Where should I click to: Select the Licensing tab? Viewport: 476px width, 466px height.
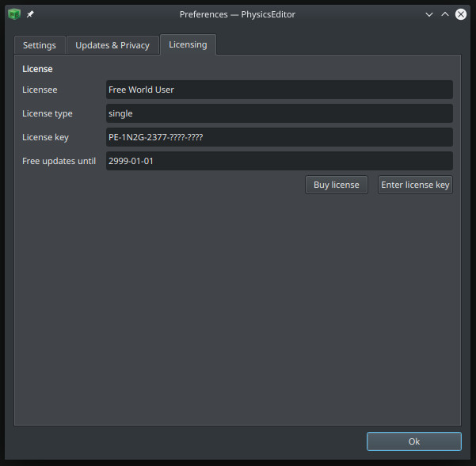point(188,44)
